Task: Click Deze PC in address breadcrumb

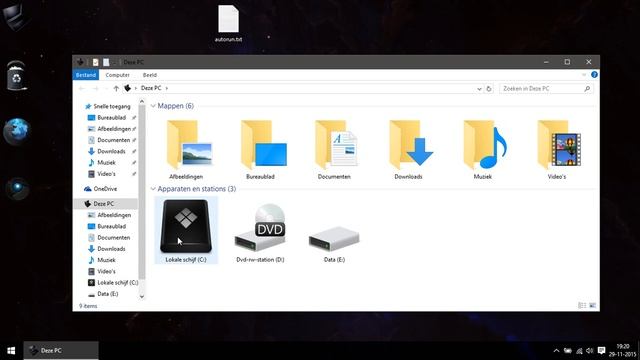Action: click(x=151, y=88)
